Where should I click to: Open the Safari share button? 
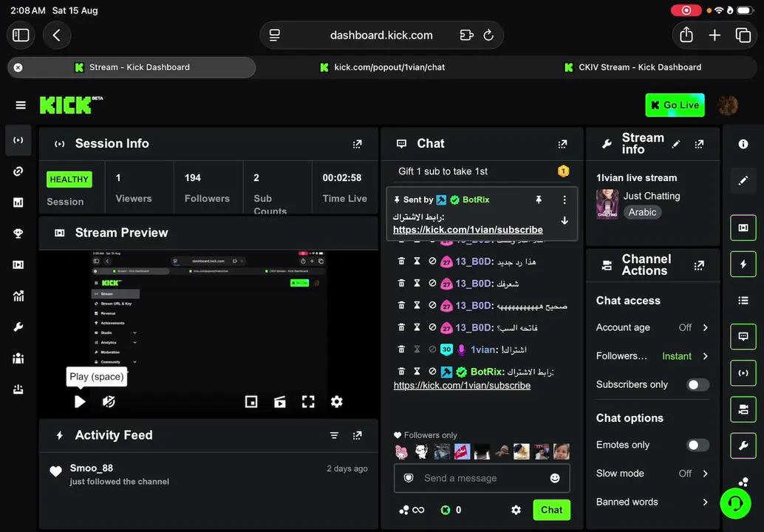coord(686,35)
